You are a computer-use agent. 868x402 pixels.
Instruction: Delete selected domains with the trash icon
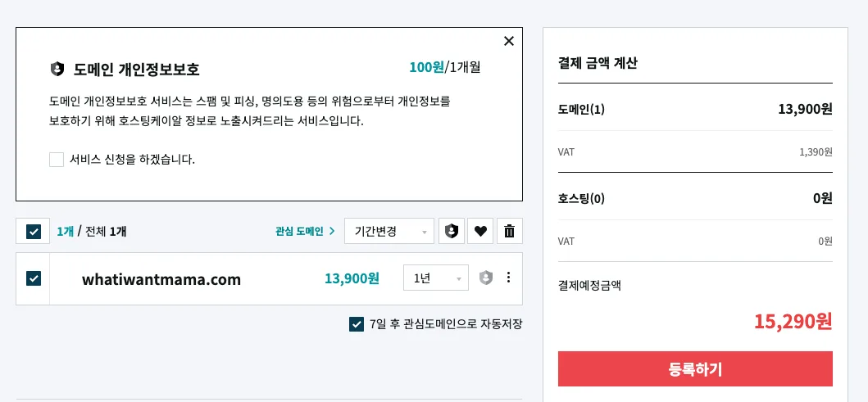(509, 231)
